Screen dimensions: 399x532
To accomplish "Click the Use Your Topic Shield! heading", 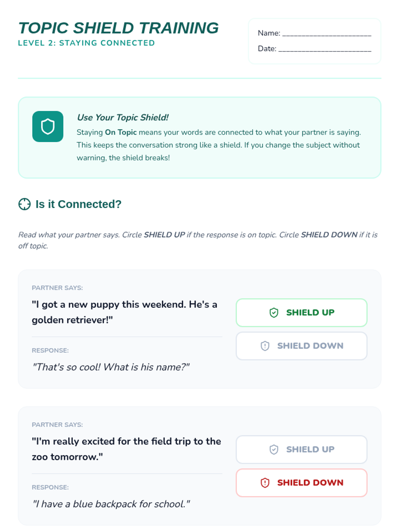I will pyautogui.click(x=123, y=117).
